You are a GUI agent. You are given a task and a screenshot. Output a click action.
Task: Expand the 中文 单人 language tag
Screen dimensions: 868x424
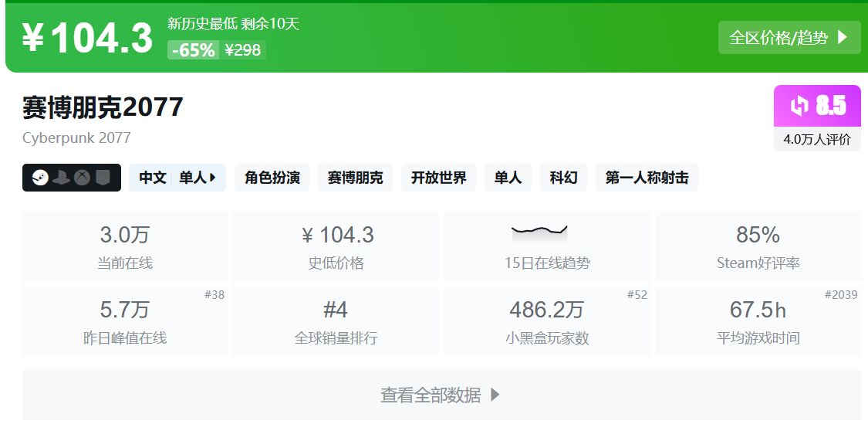tap(177, 178)
